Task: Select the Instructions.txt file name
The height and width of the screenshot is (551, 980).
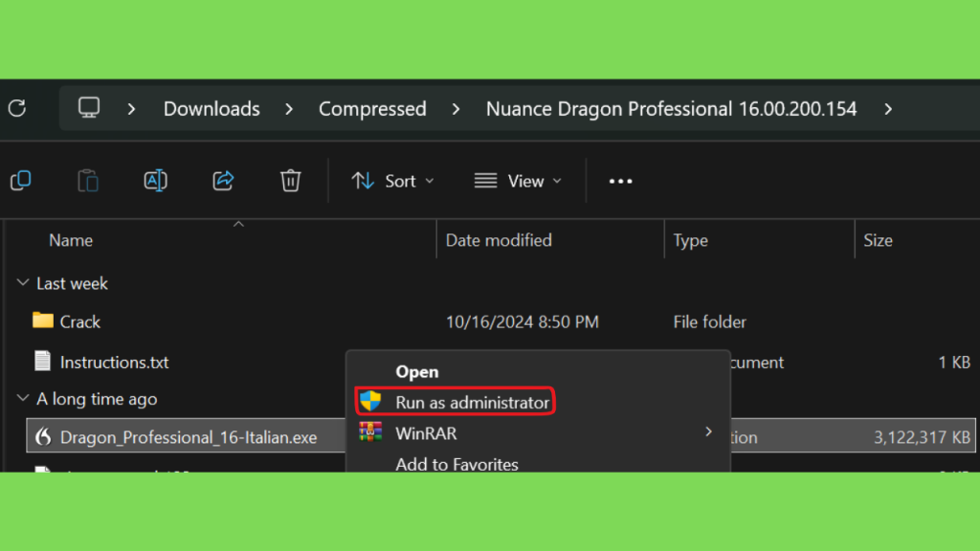Action: point(115,363)
